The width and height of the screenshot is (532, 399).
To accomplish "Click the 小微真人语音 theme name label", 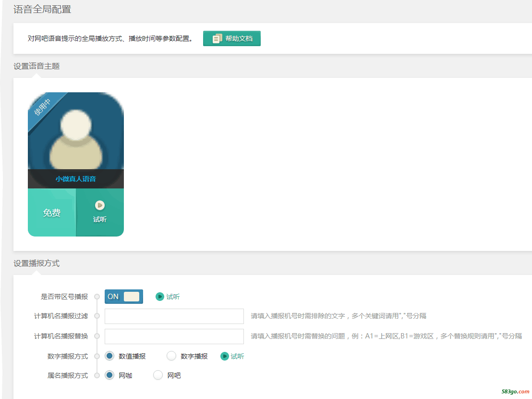I will coord(76,179).
